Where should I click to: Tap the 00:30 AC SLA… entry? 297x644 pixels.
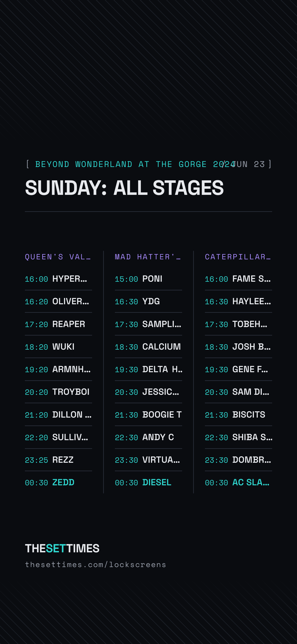click(x=238, y=482)
